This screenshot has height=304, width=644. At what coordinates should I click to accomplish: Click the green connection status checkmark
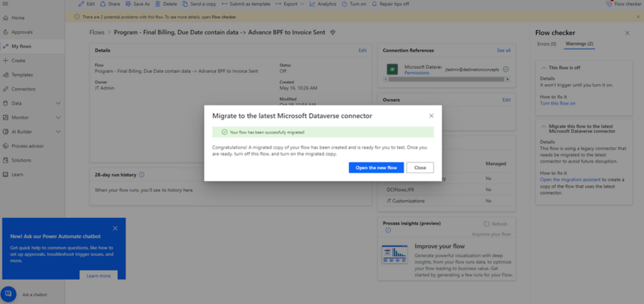tap(506, 69)
